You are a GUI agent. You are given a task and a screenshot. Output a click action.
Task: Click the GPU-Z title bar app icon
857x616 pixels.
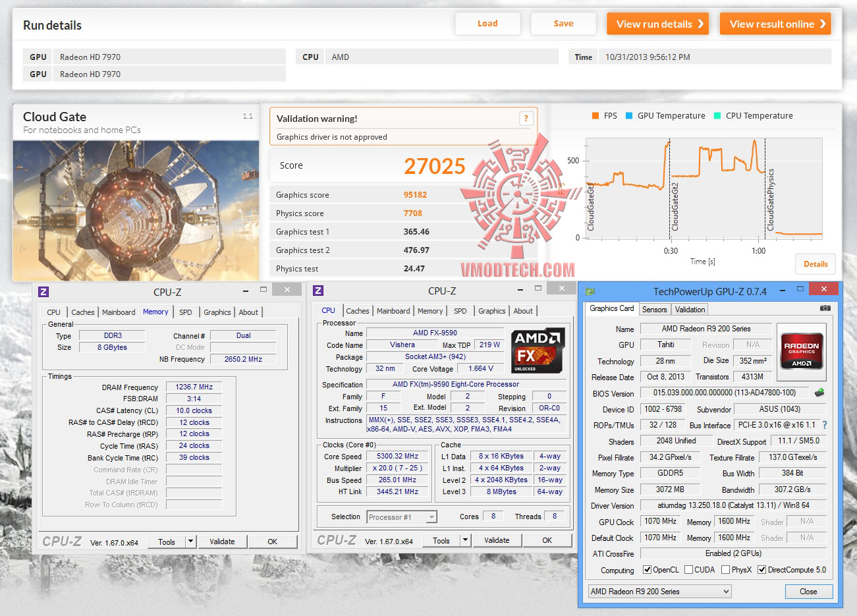point(590,291)
